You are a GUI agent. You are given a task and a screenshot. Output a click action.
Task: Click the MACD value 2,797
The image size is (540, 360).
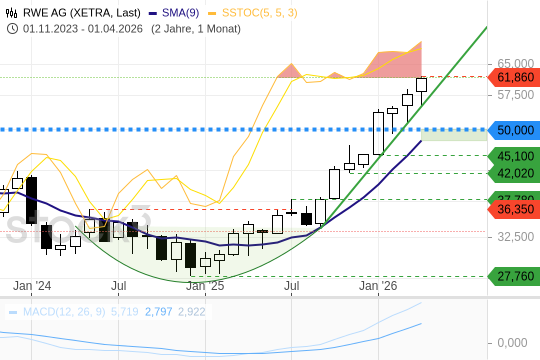[x=158, y=312]
